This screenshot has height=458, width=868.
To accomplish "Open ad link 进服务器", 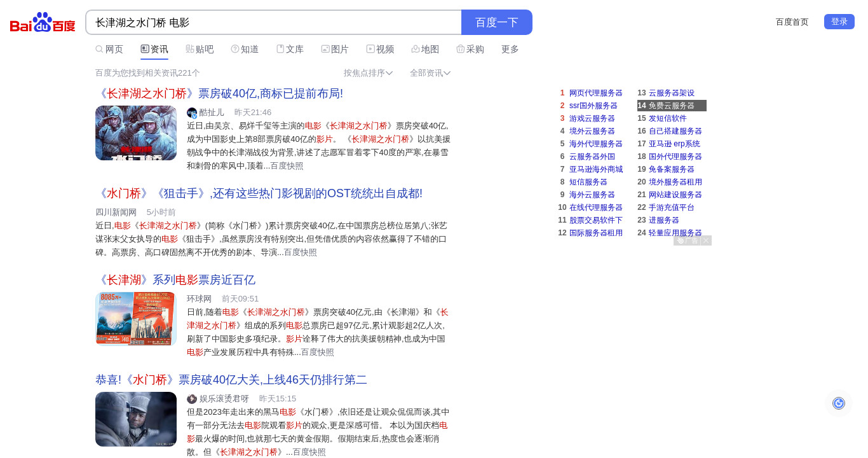I will (664, 220).
